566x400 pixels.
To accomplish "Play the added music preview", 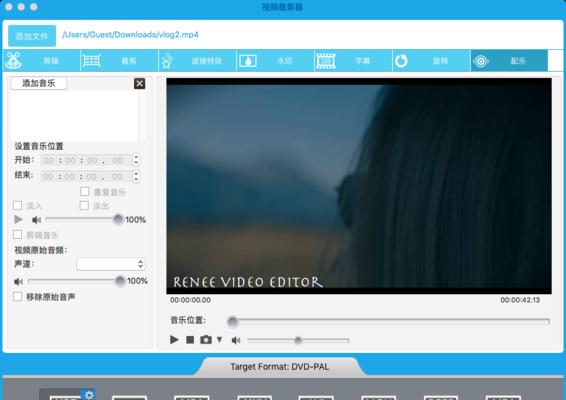I will pos(18,219).
